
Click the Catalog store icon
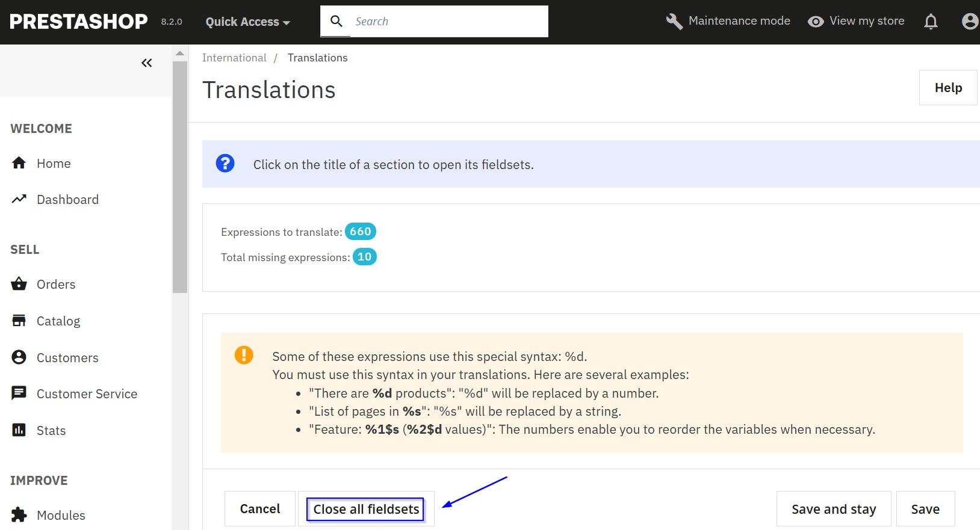[x=19, y=321]
